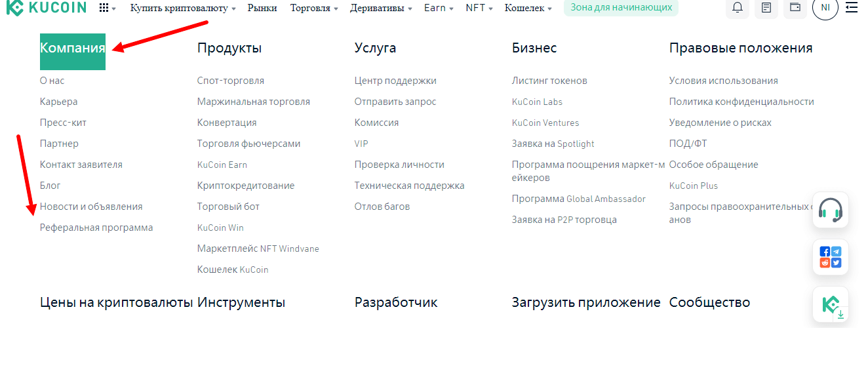This screenshot has width=868, height=381.
Task: Open the NFT menu item
Action: pyautogui.click(x=479, y=8)
